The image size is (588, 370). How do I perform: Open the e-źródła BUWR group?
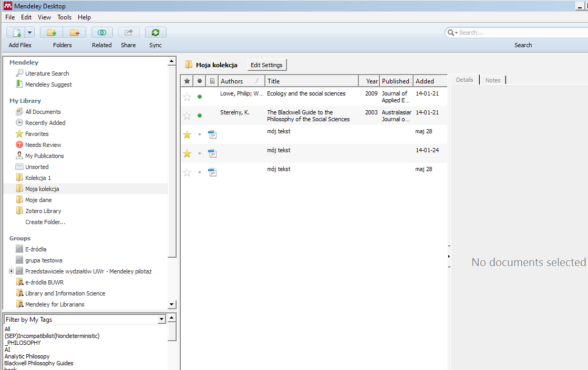(44, 282)
